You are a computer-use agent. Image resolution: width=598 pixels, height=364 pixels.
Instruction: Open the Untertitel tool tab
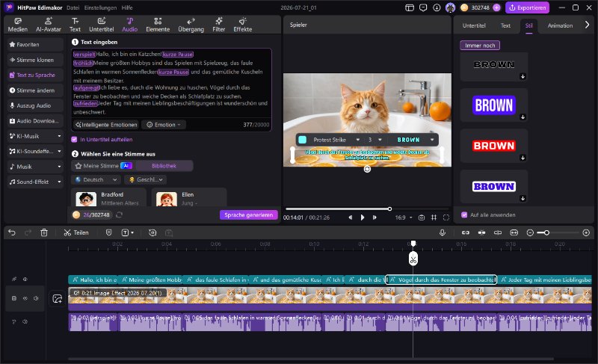click(x=102, y=25)
